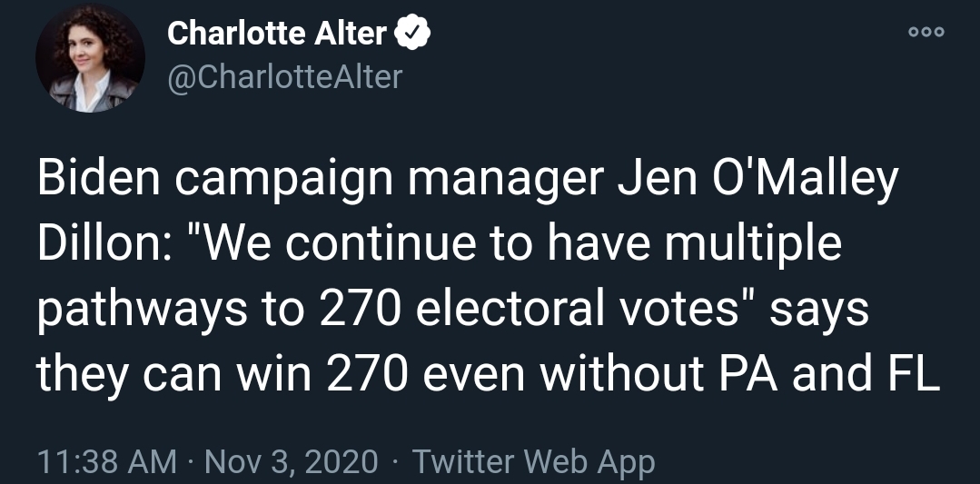
Task: Click the verified badge next to Charlotte Alter
Action: 411,34
